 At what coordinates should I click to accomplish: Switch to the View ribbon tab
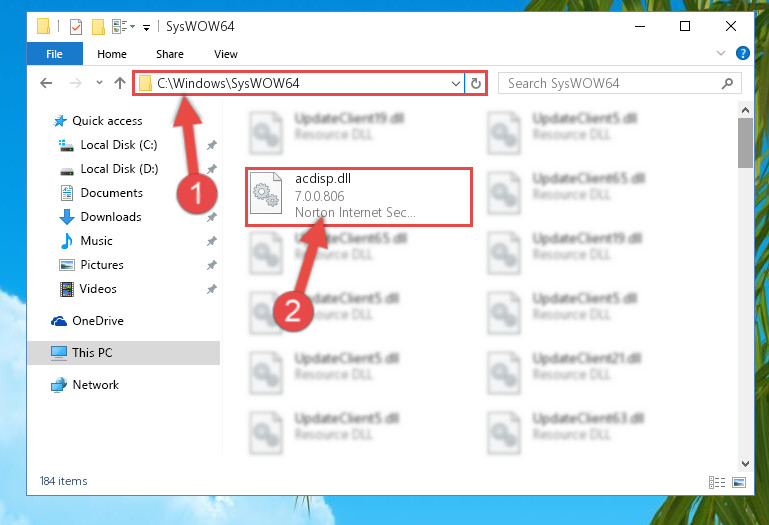click(x=226, y=54)
